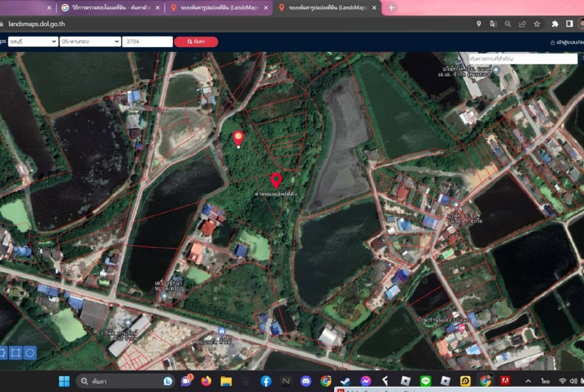
Task: Select the square drawing tool on map
Action: pyautogui.click(x=15, y=353)
